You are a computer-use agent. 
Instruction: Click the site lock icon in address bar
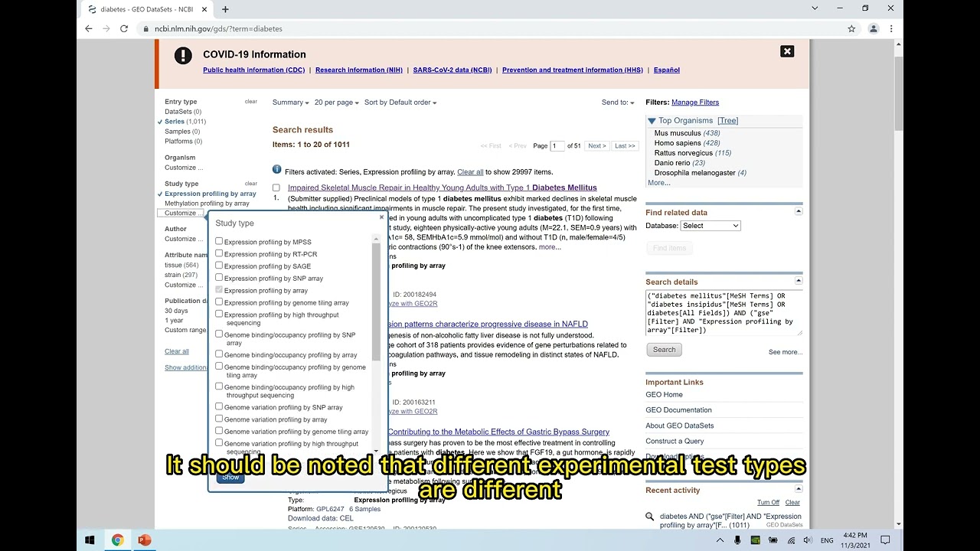coord(145,28)
